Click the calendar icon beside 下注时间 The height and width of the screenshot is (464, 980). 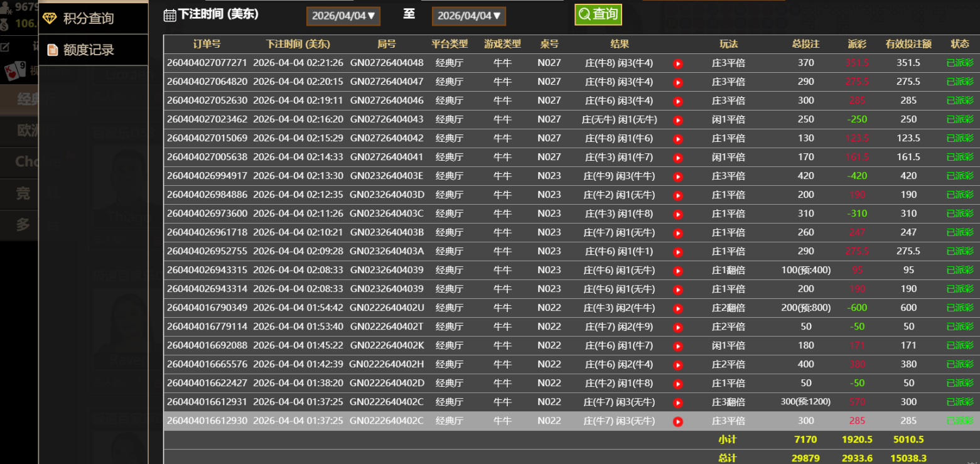pyautogui.click(x=170, y=16)
